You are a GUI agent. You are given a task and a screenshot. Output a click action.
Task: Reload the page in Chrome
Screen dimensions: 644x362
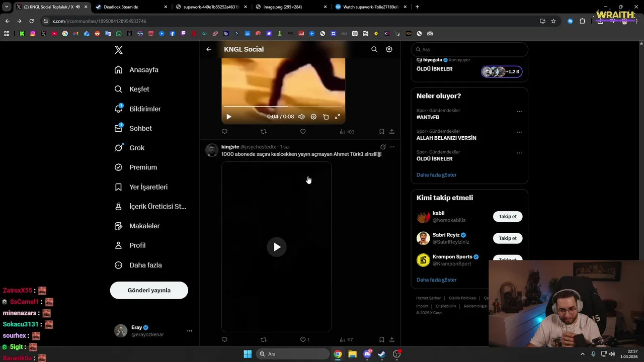pos(31,21)
